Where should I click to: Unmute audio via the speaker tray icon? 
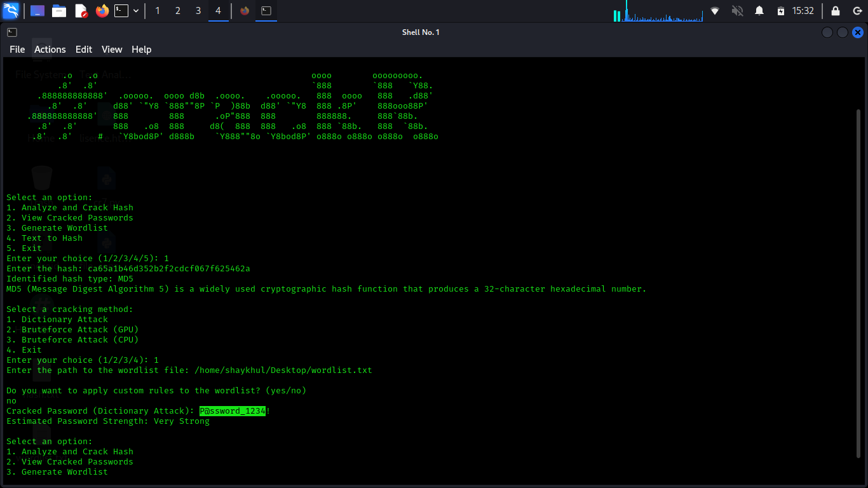(737, 11)
